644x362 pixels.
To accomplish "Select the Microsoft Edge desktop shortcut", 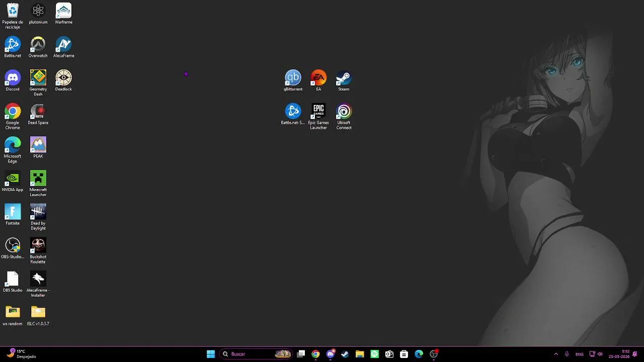I will [13, 150].
